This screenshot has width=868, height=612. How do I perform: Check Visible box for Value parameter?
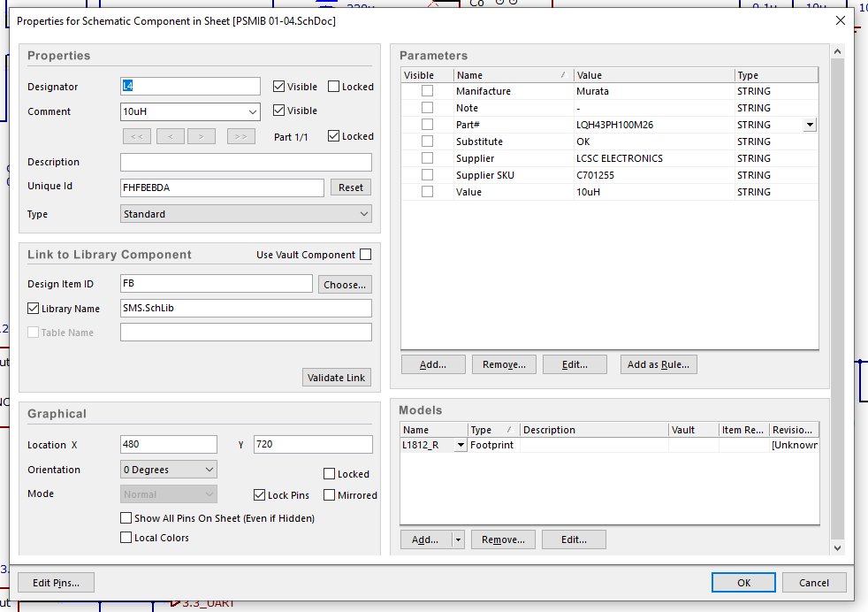427,192
